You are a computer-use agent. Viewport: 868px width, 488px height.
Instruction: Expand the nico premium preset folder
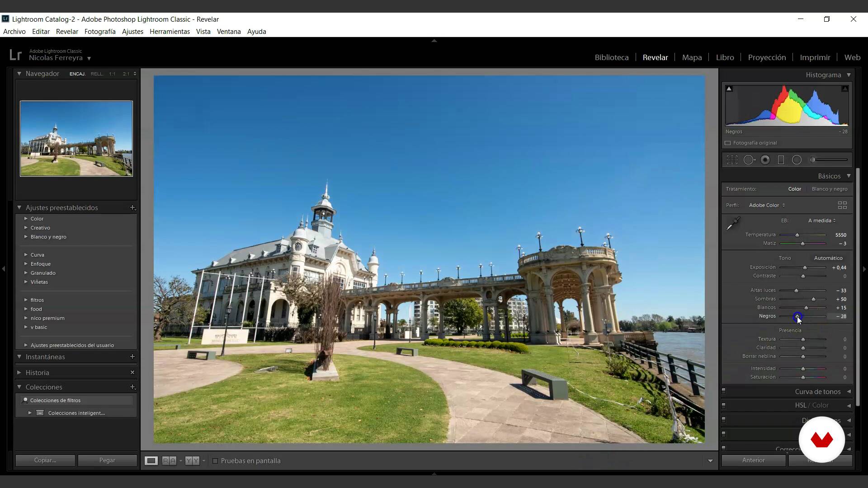click(x=26, y=318)
